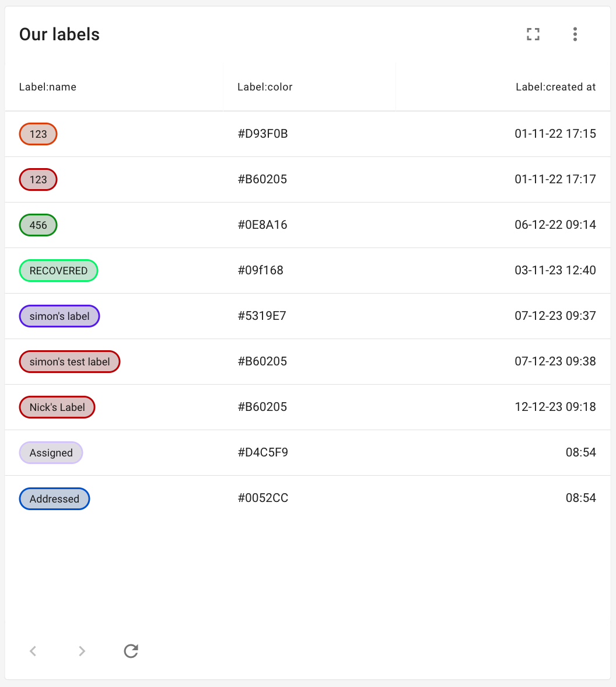Select the RECOVERED label chip

(58, 271)
